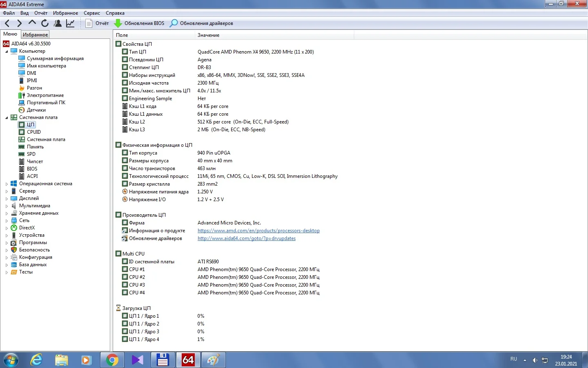The width and height of the screenshot is (588, 368).
Task: Open the Избранное menu in menu bar
Action: coord(65,13)
